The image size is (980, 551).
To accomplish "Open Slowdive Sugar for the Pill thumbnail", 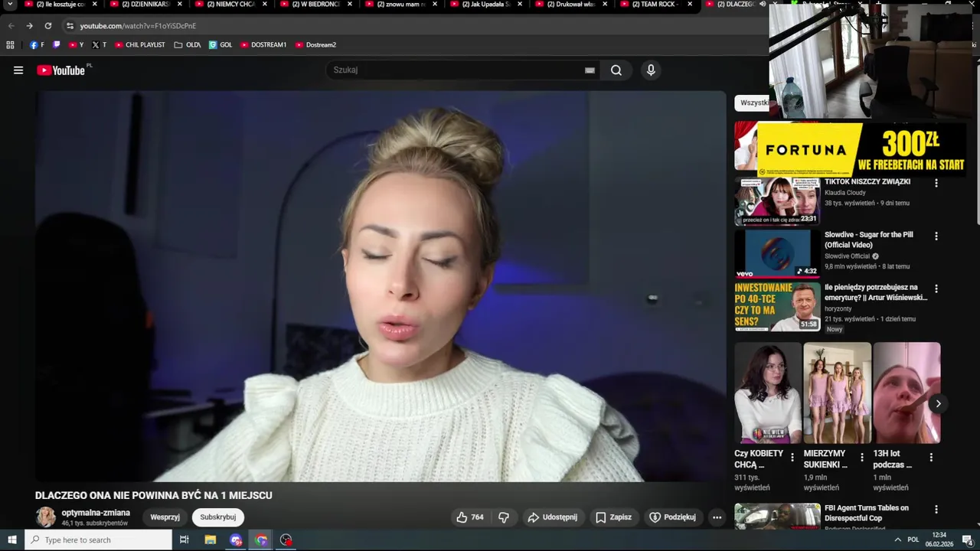I will pos(777,253).
